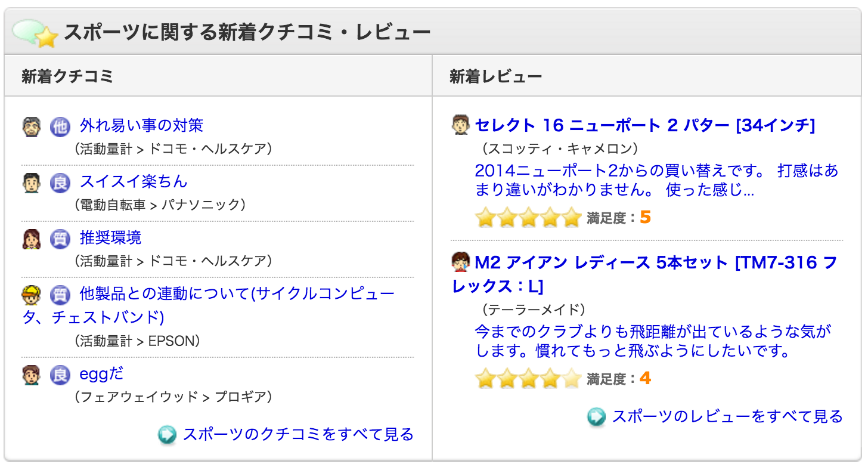This screenshot has width=868, height=470.
Task: Open the セレクト 16 ニューポート 2 パター review
Action: pos(644,125)
